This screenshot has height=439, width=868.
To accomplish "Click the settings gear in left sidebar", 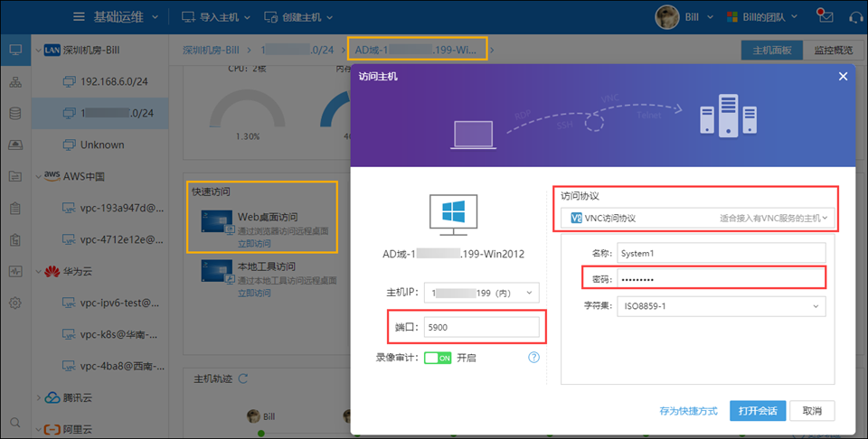I will click(14, 303).
